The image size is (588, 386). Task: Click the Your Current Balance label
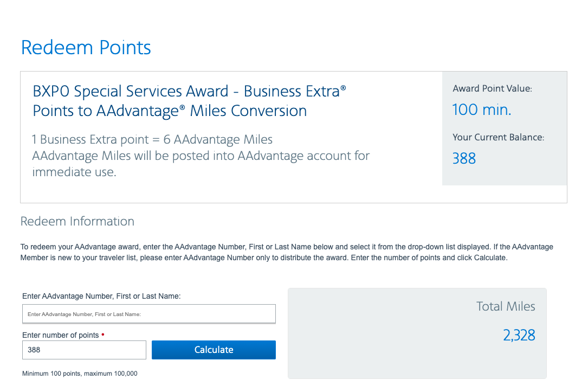(x=499, y=137)
